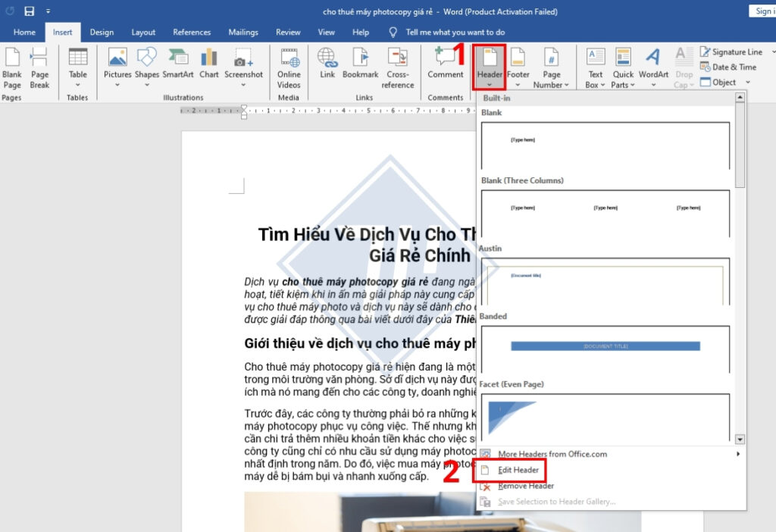Expand the WordArt dropdown arrow
The width and height of the screenshot is (776, 532).
pyautogui.click(x=653, y=85)
